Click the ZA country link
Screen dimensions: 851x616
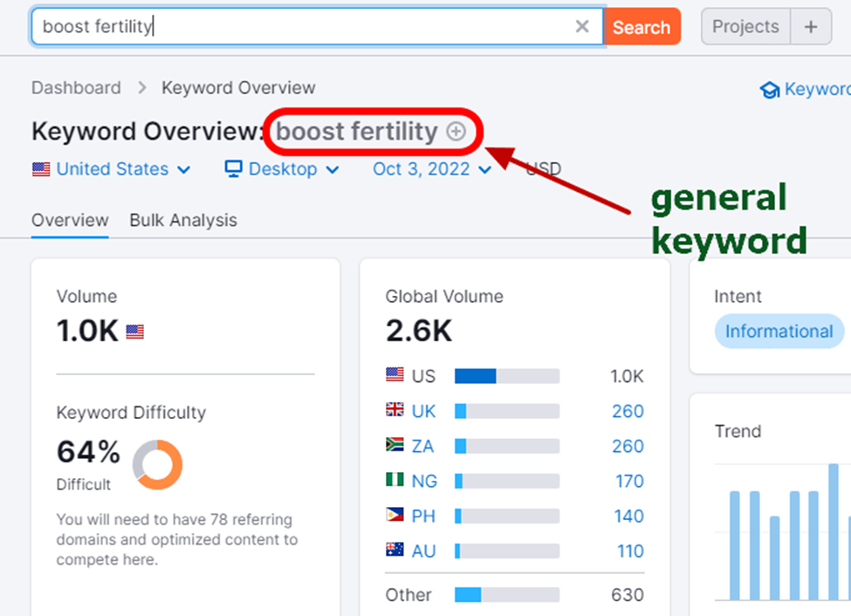point(422,446)
